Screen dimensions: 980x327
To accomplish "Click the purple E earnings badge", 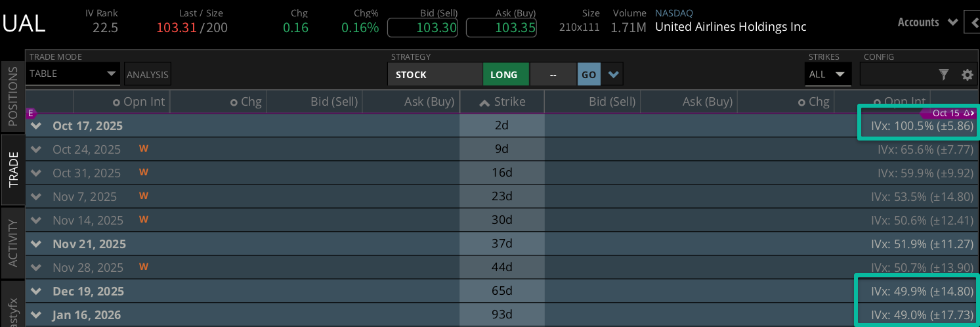I will click(x=30, y=113).
